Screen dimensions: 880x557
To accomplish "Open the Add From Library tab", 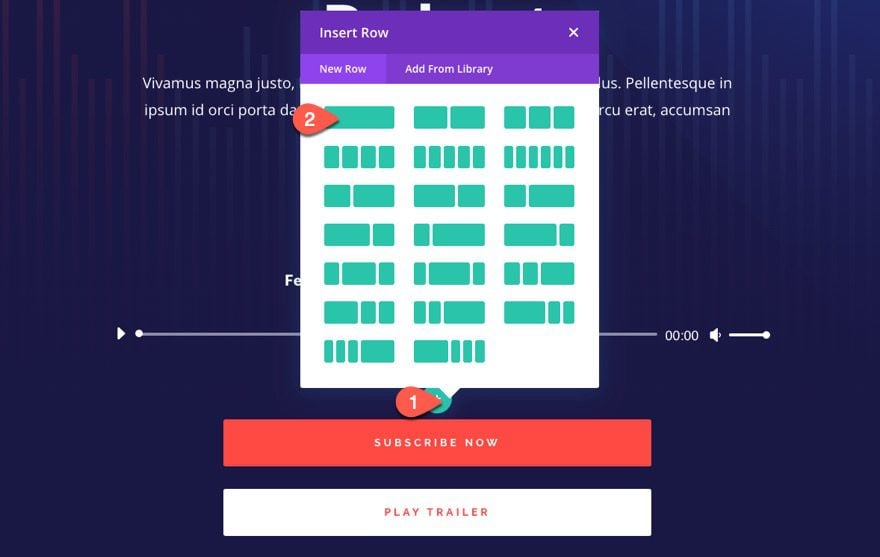I will tap(449, 69).
